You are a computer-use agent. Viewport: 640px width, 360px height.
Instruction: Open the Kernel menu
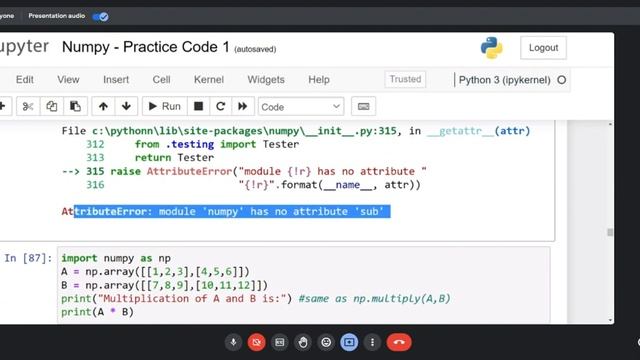pos(209,80)
